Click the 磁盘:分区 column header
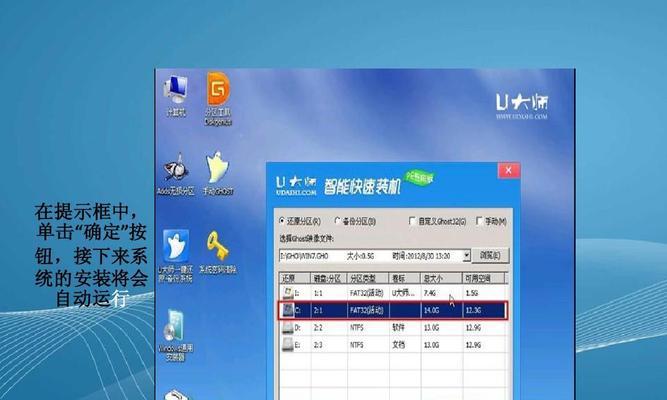 pos(329,278)
